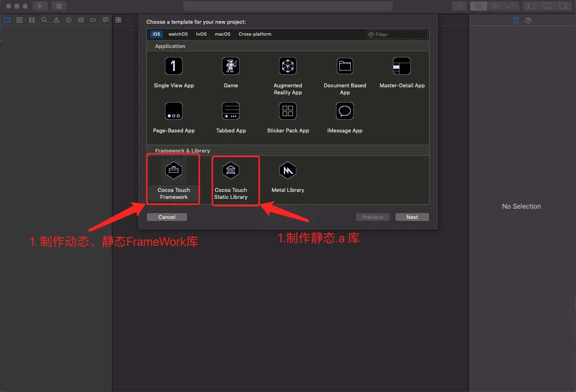
Task: Switch to the tvOS platform tab
Action: (201, 34)
